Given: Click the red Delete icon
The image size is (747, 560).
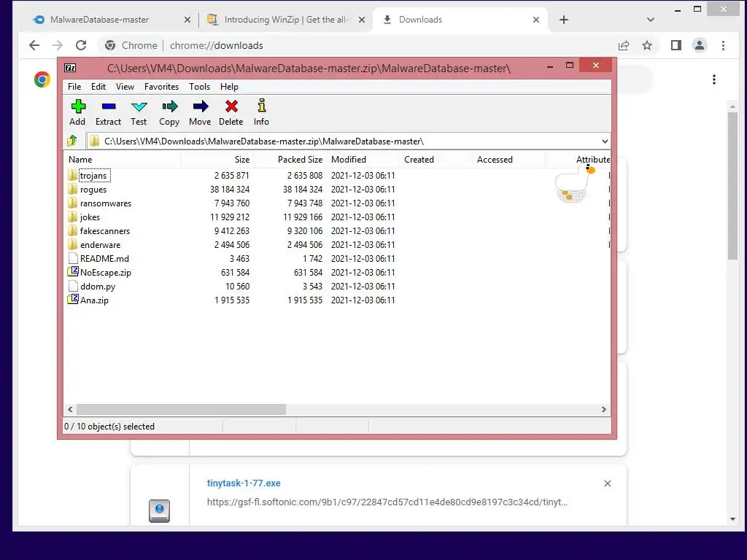Looking at the screenshot, I should click(x=231, y=112).
